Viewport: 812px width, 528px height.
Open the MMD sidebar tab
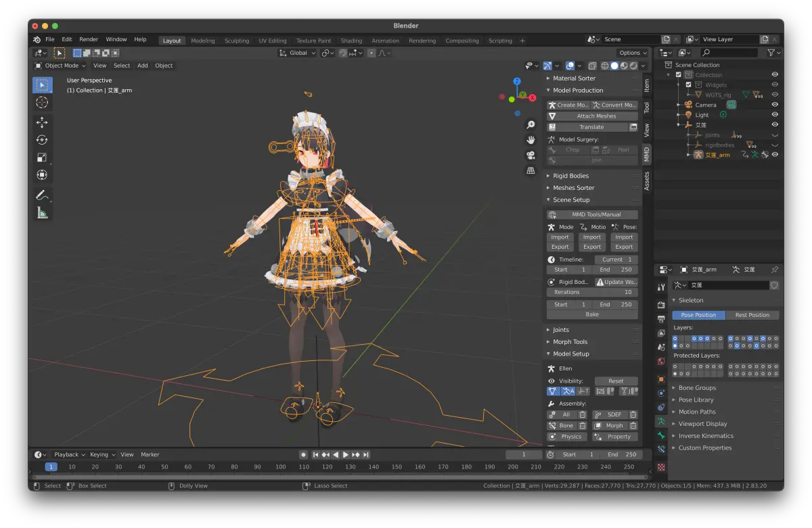[x=647, y=154]
